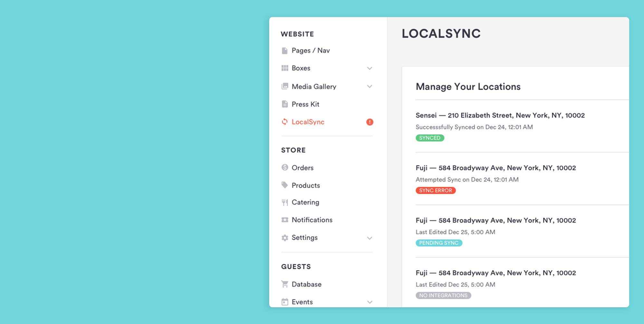Viewport: 644px width, 324px height.
Task: Click the Events calendar icon
Action: (x=285, y=302)
